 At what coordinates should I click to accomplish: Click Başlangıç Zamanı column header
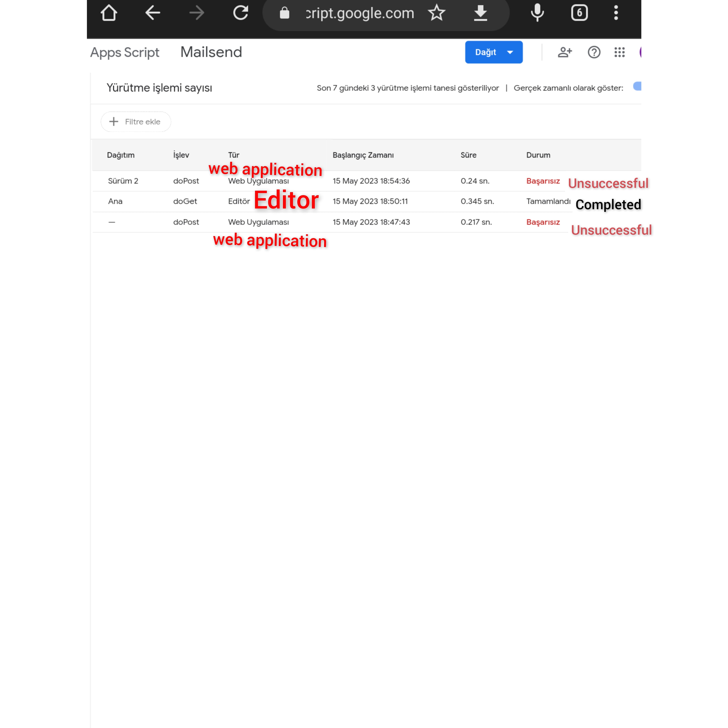coord(363,155)
